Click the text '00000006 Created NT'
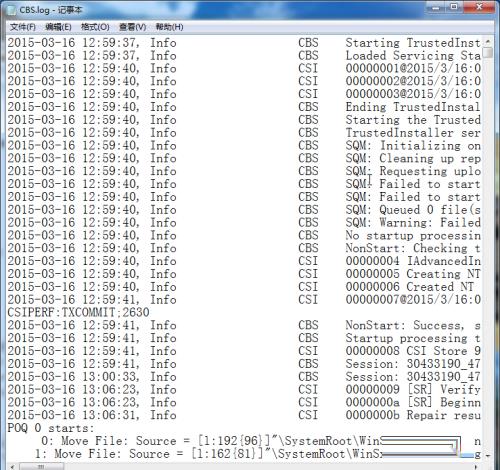Viewport: 500px width, 470px height. click(410, 287)
